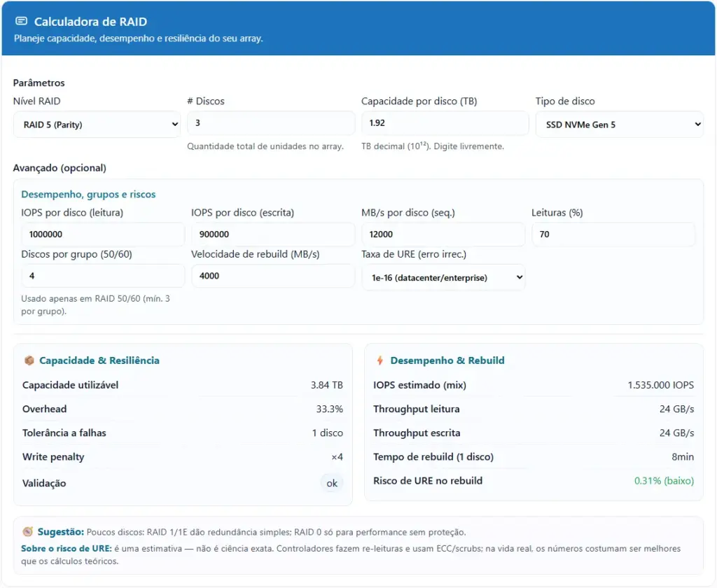Viewport: 717px width, 588px height.
Task: Click the Tempo de rebuild (1 disco) label
Action: tap(433, 457)
